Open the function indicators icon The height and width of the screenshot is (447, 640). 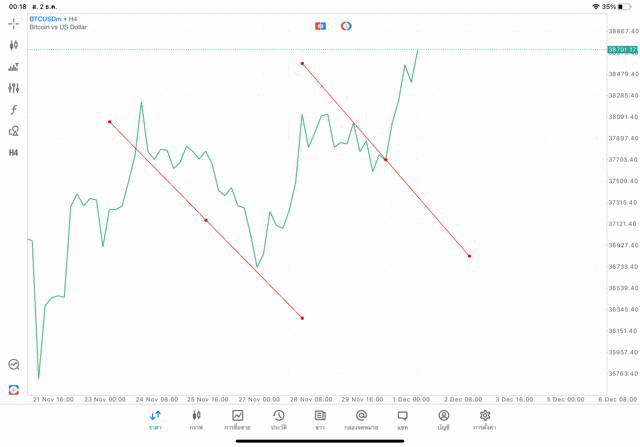point(14,109)
